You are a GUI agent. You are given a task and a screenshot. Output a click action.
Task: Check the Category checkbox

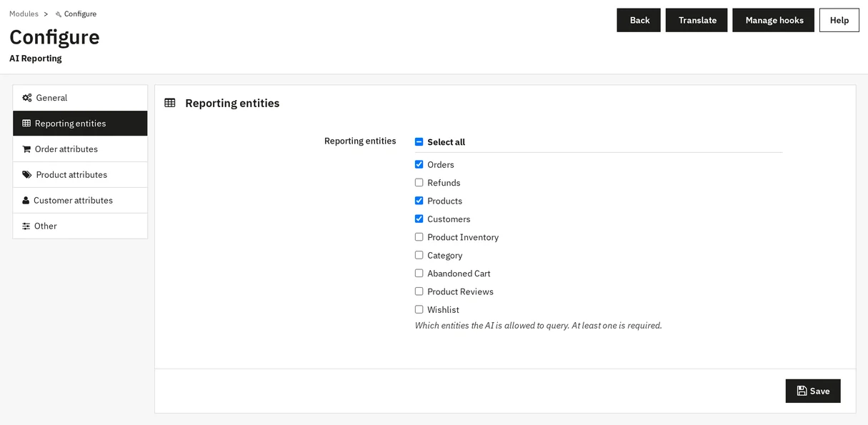tap(419, 255)
